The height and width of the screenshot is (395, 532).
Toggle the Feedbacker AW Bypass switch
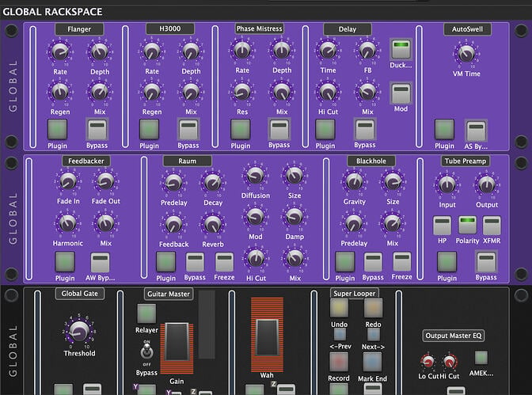tap(100, 262)
